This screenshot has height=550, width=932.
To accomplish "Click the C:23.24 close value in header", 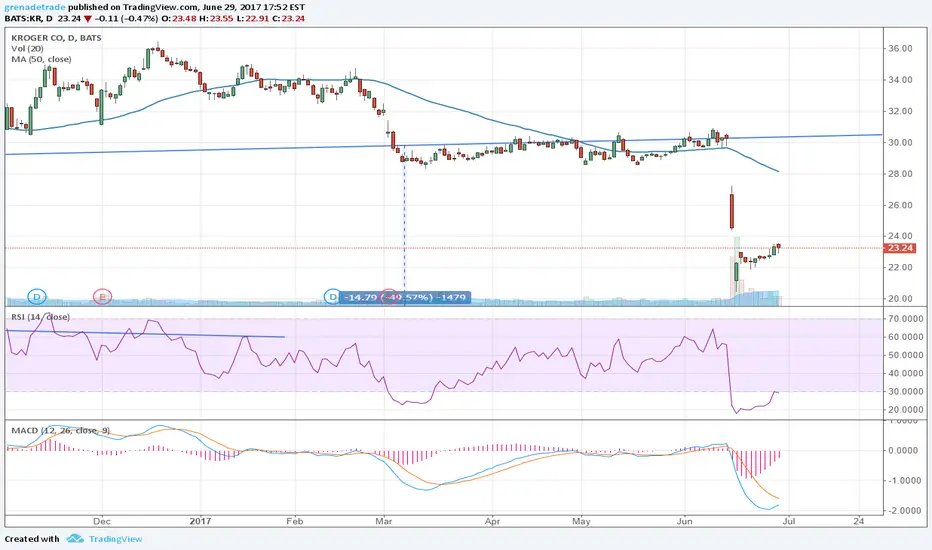I will tap(289, 18).
